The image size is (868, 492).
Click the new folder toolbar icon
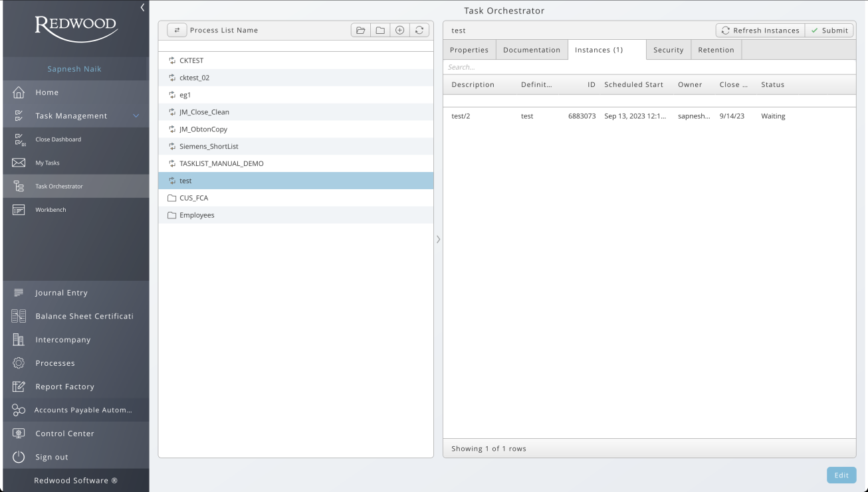coord(380,30)
